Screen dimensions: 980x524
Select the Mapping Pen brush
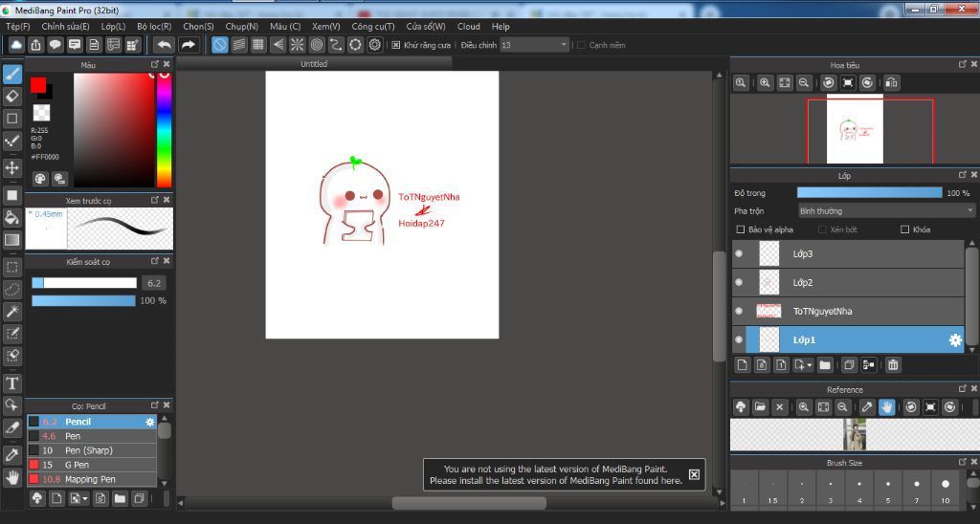tap(91, 479)
